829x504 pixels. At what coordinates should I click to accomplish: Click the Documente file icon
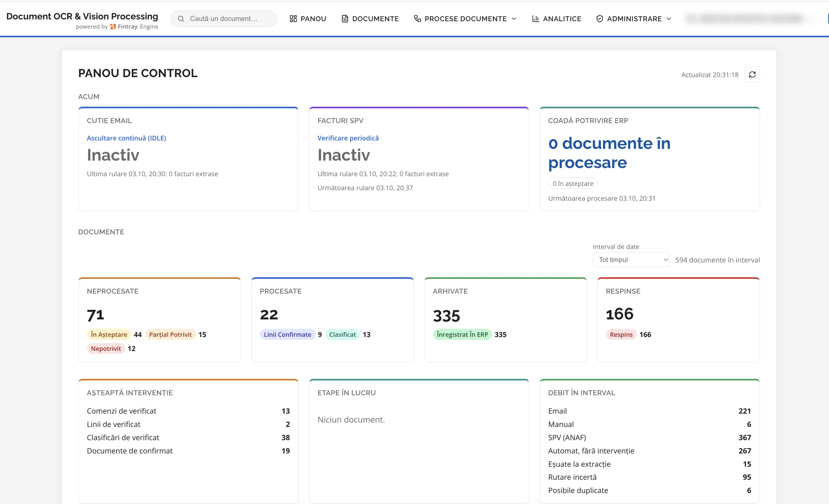pos(345,19)
